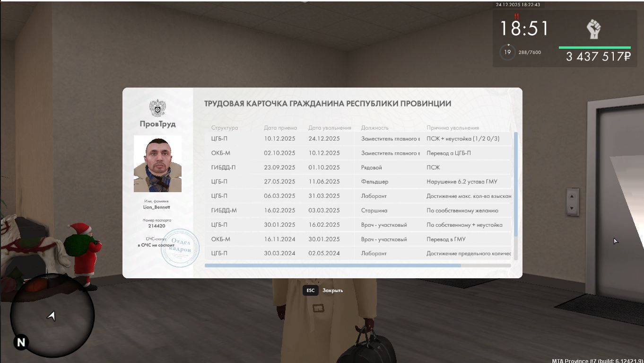Click the Причина увольнения column header

(453, 128)
